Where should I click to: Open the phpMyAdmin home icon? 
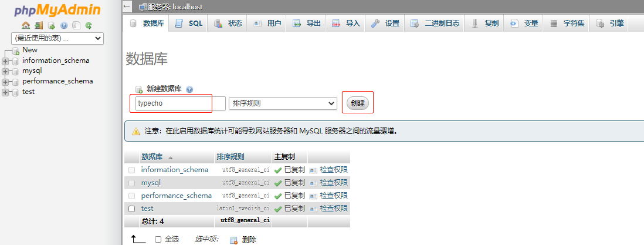coord(26,25)
